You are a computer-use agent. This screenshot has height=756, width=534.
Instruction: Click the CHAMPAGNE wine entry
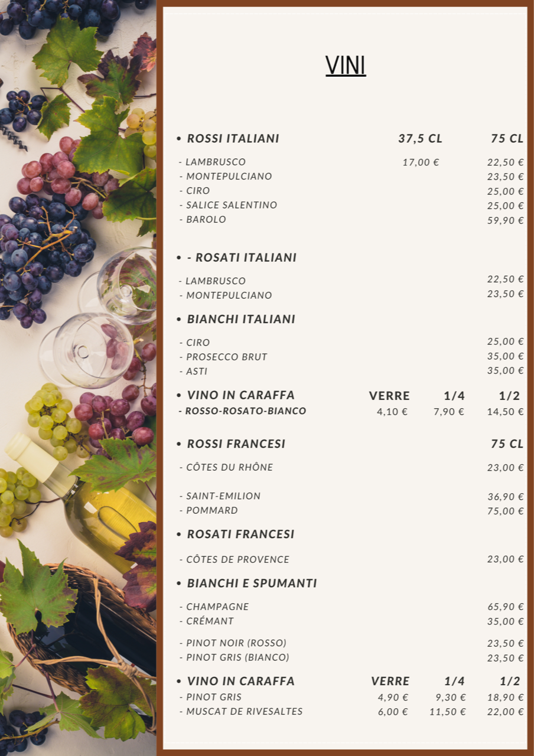point(214,607)
